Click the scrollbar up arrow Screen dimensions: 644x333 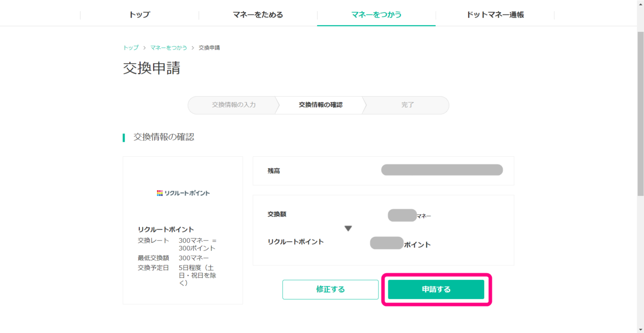point(640,4)
